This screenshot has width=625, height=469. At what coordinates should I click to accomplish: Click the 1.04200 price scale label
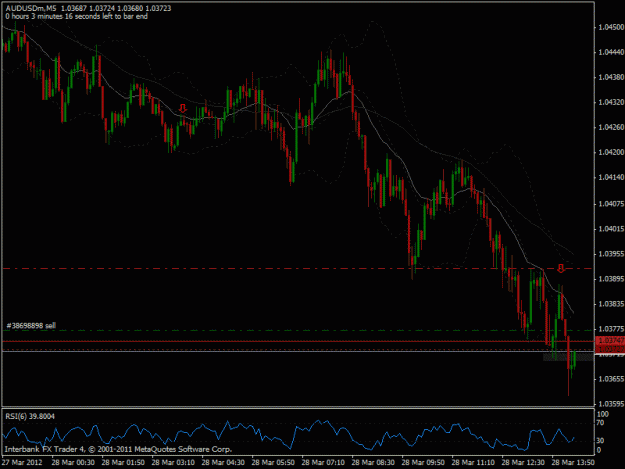coord(611,152)
